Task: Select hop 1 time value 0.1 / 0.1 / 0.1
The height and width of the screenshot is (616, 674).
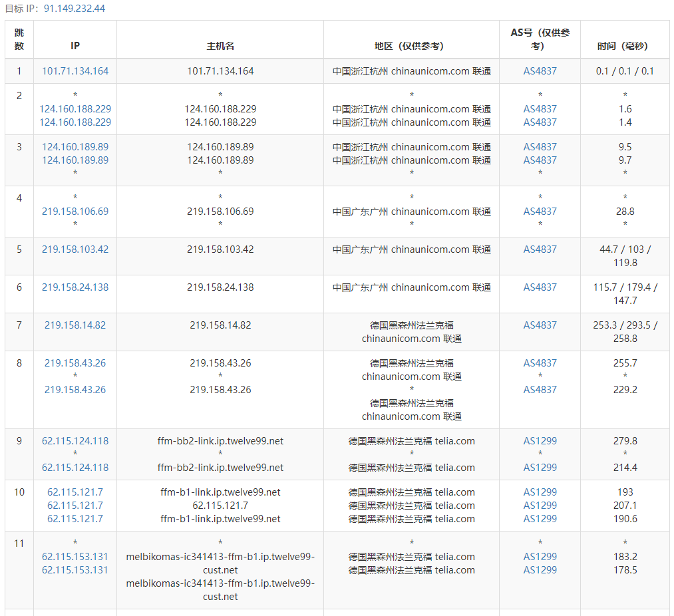Action: (x=625, y=71)
